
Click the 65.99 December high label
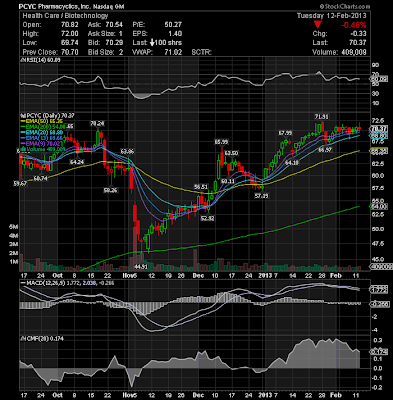click(221, 142)
